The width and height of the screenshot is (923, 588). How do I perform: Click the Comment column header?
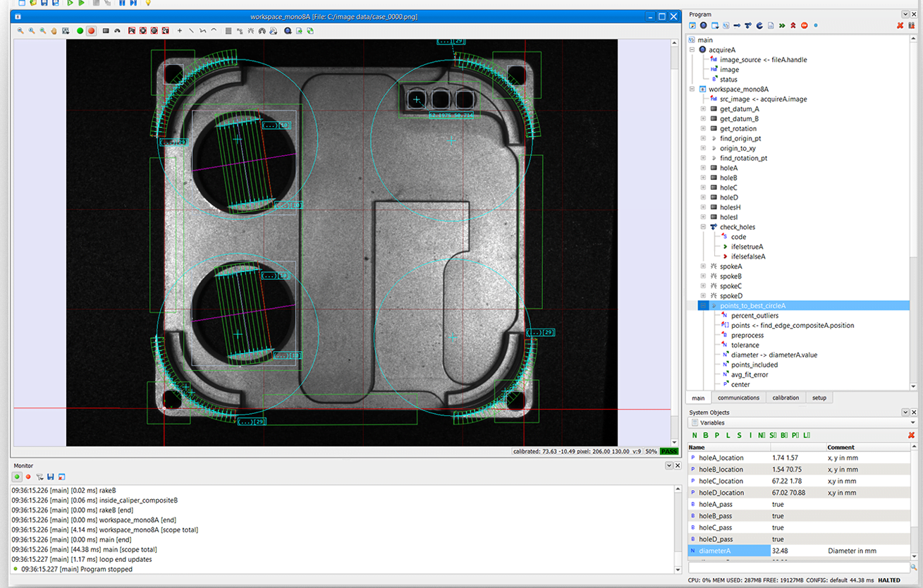tap(841, 447)
